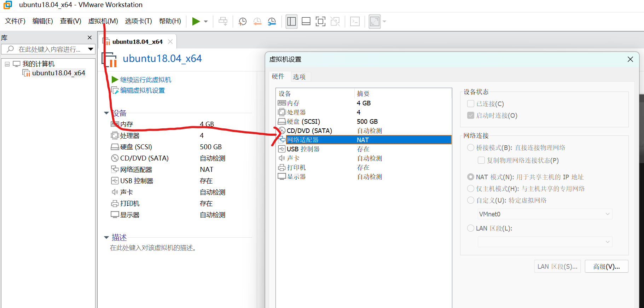Viewport: 644px width, 308px height.
Task: Select 自定义(U) radio button
Action: click(471, 200)
